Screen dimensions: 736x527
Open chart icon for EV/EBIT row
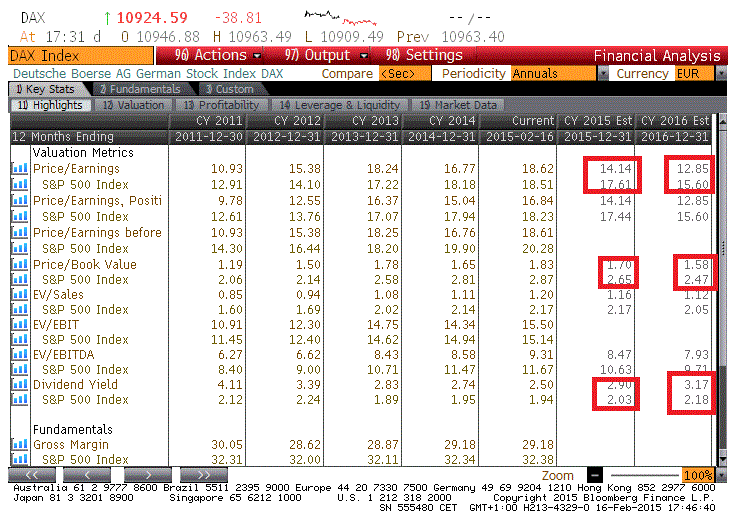point(20,324)
